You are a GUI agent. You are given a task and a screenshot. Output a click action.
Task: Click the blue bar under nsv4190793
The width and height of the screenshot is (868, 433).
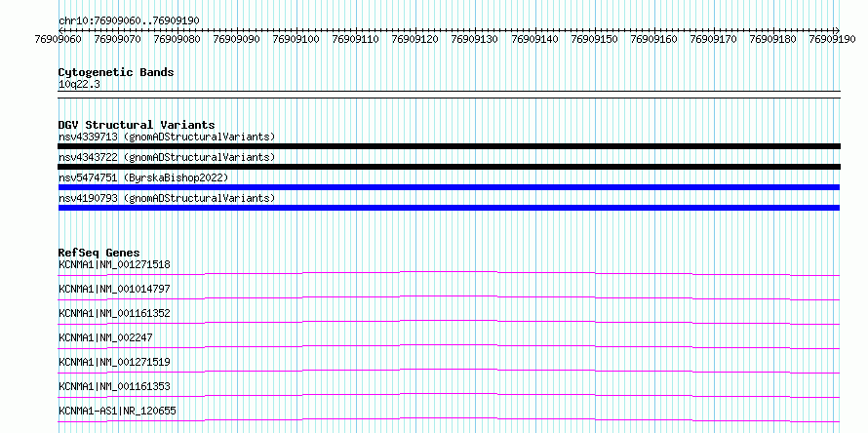(449, 208)
